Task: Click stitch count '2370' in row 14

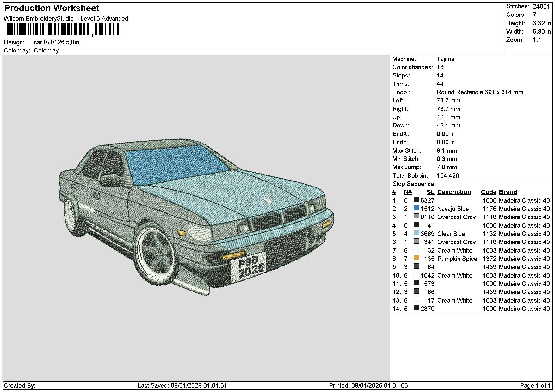Action: (x=428, y=309)
